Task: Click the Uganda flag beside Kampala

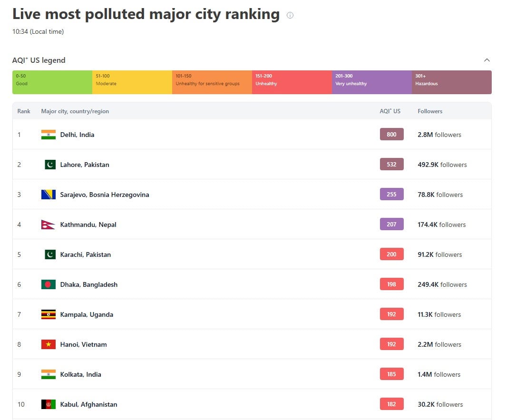Action: (x=49, y=314)
